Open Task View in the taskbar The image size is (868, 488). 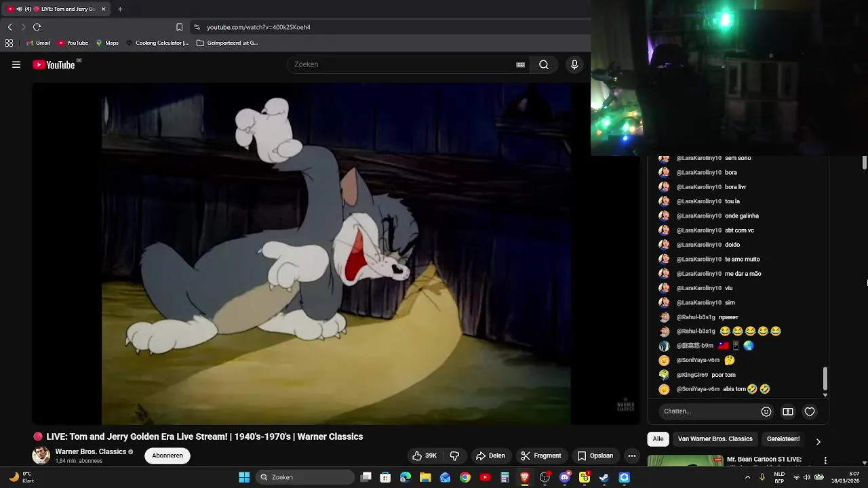pos(366,477)
